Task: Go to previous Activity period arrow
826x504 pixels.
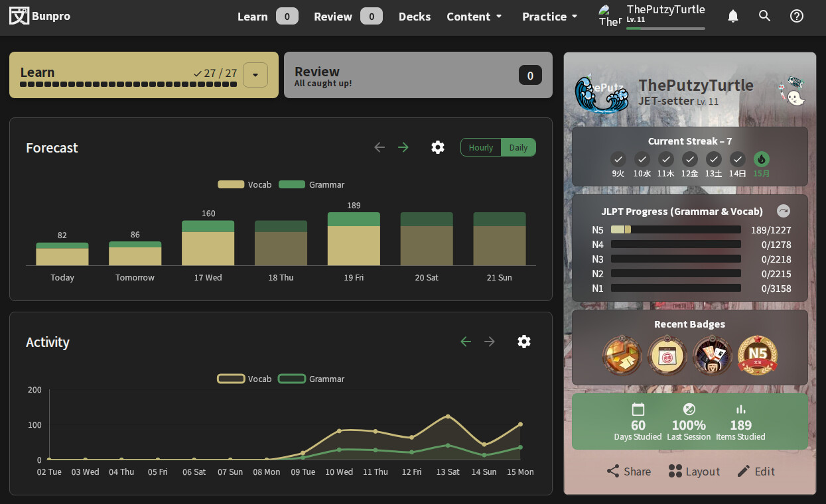Action: click(466, 342)
